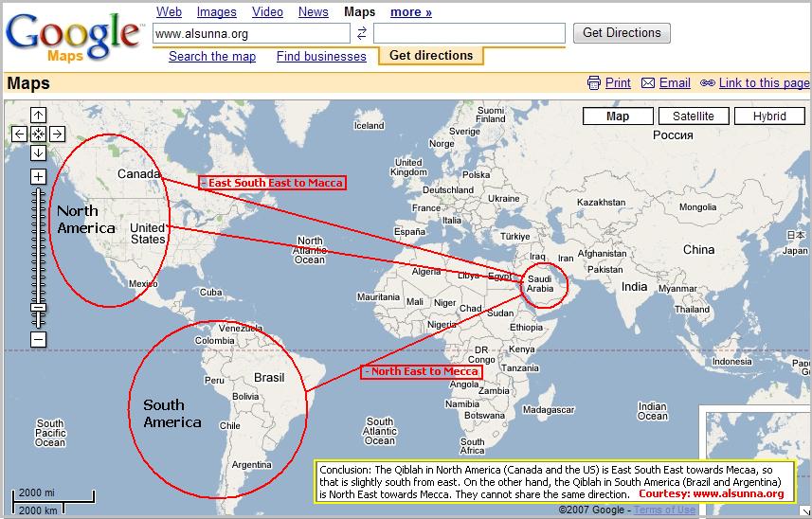Screen dimensions: 812x519
Task: Click the Get Directions button
Action: coord(622,33)
